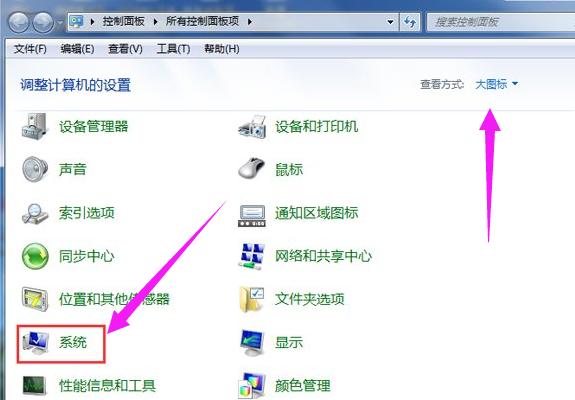575x400 pixels.
Task: Open the Network and Sharing Center icon
Action: [252, 256]
